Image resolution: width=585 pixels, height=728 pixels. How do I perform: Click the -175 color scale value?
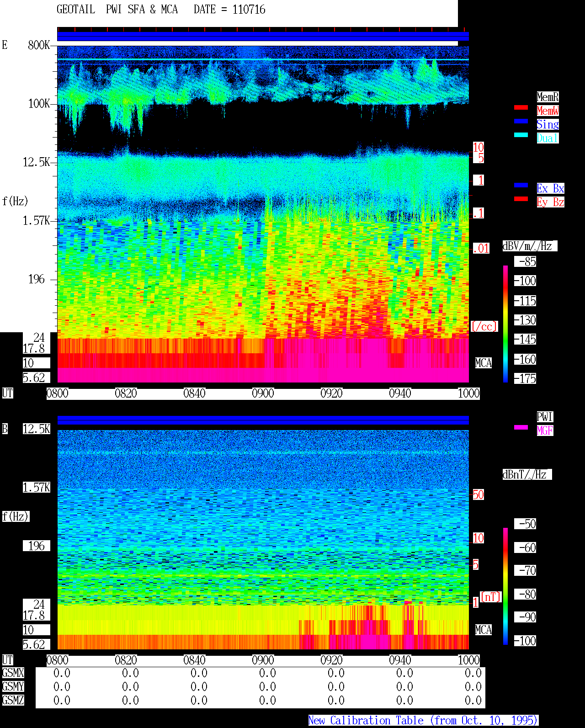click(525, 378)
